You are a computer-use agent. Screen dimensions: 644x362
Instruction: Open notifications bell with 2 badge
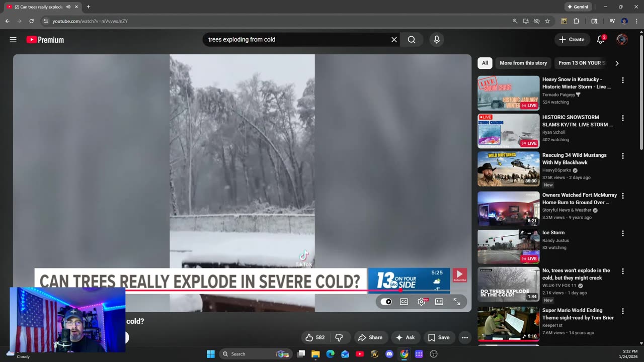click(x=600, y=40)
